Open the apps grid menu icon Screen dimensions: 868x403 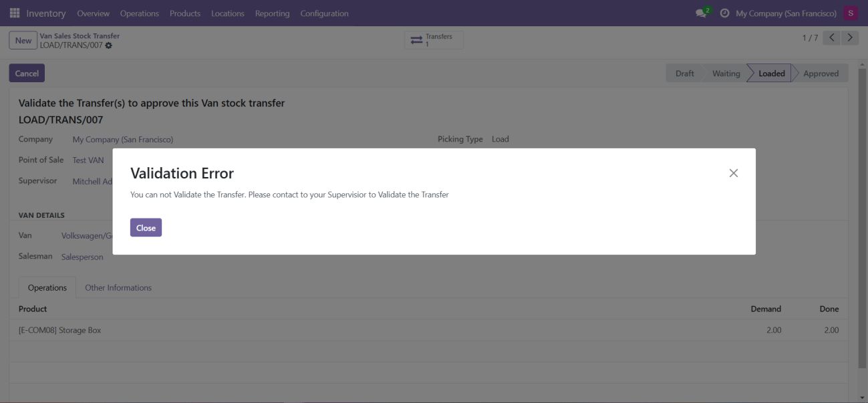click(15, 13)
